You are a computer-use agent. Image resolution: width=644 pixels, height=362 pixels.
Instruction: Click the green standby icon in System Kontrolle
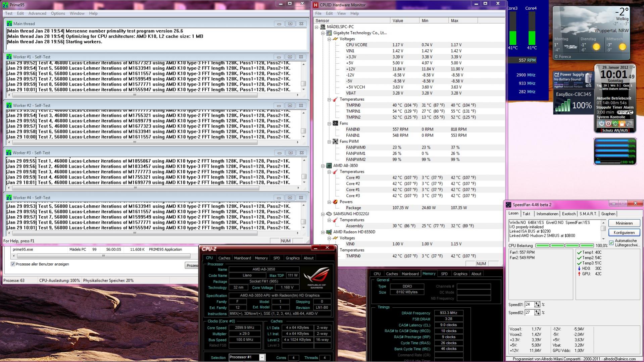click(x=615, y=123)
